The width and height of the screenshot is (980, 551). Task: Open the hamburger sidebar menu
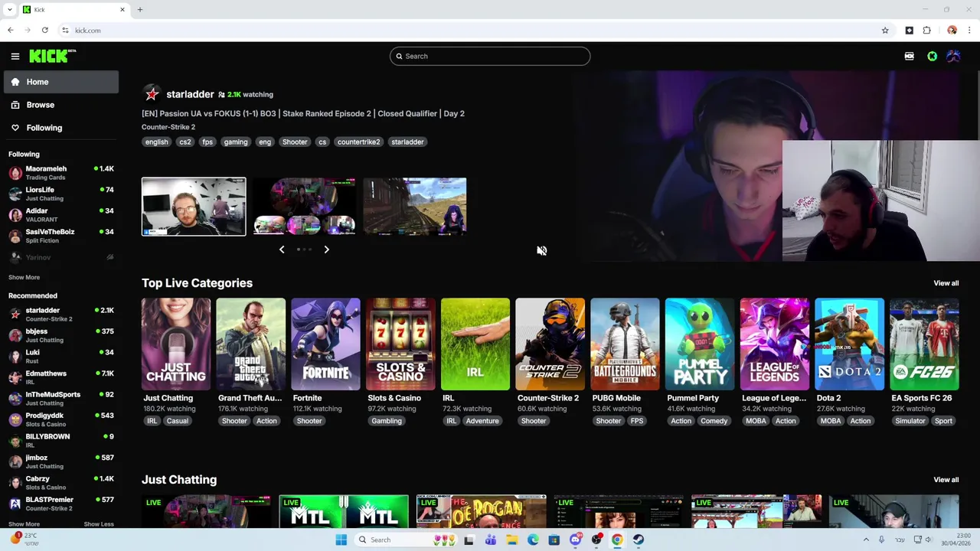pos(15,56)
